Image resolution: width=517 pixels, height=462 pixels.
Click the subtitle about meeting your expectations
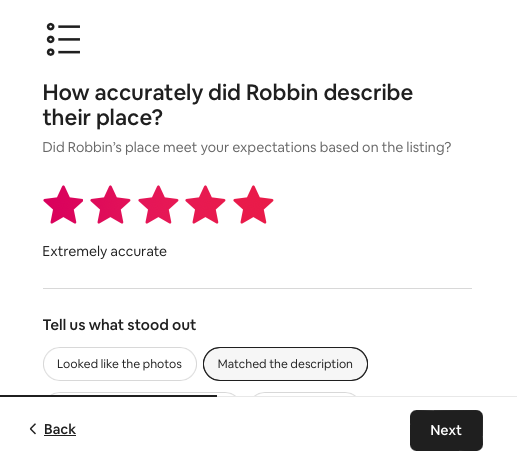point(247,147)
